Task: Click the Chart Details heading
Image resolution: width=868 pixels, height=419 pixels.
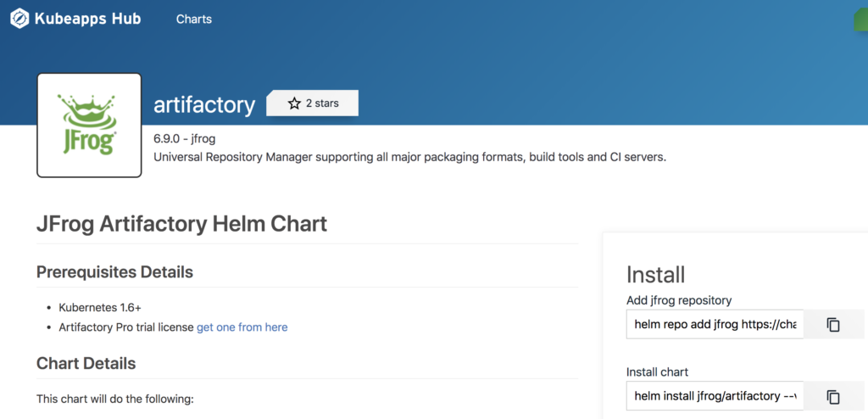Action: point(86,363)
